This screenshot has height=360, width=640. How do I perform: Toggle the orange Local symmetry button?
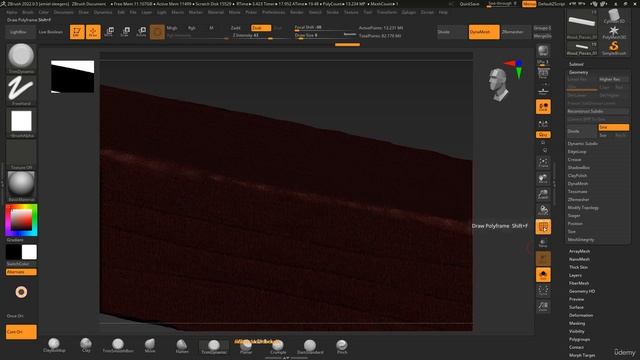(x=543, y=107)
